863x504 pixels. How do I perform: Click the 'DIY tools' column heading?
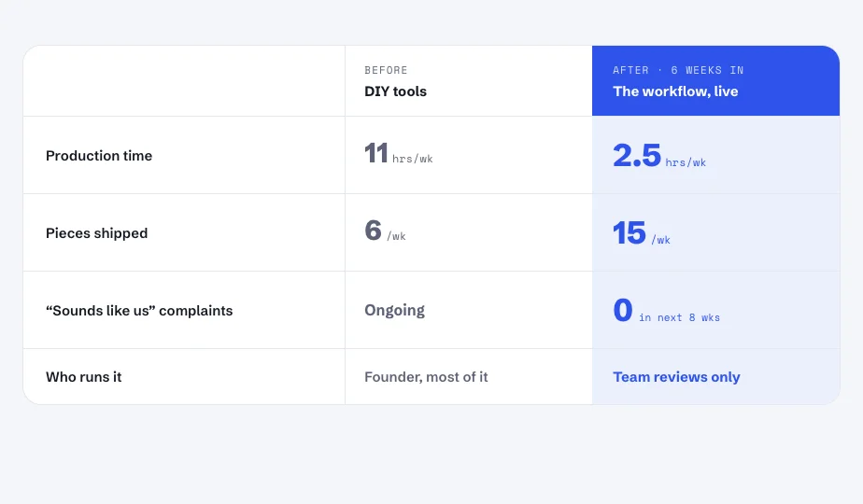click(x=395, y=91)
